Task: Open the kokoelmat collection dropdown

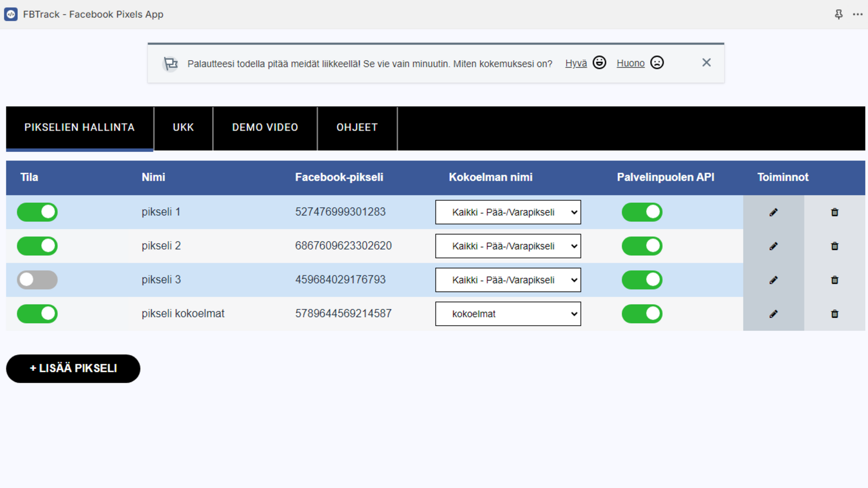Action: click(508, 314)
